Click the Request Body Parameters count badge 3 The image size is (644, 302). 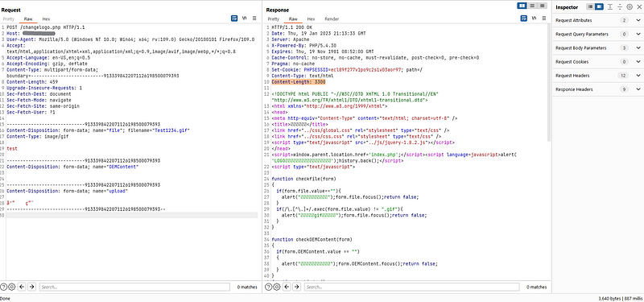pos(625,48)
